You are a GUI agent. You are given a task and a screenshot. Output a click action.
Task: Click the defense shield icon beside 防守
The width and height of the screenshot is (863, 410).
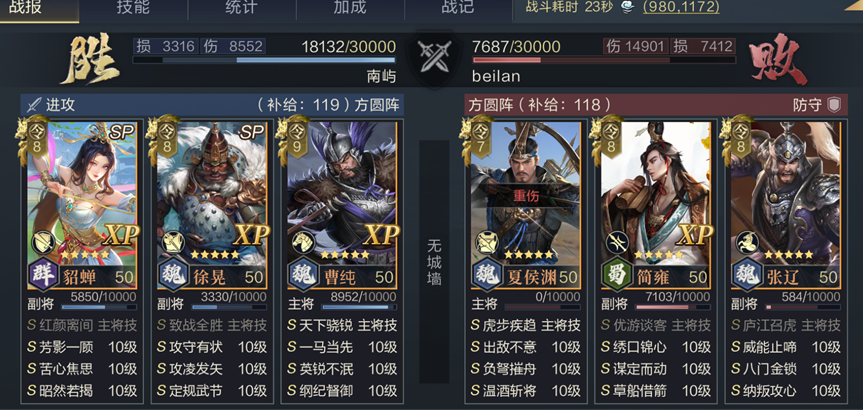pos(834,105)
